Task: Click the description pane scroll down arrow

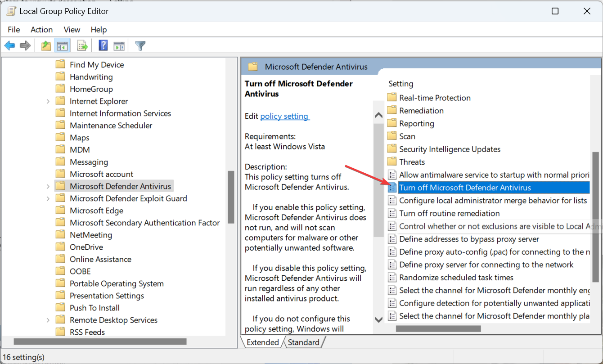Action: [378, 319]
